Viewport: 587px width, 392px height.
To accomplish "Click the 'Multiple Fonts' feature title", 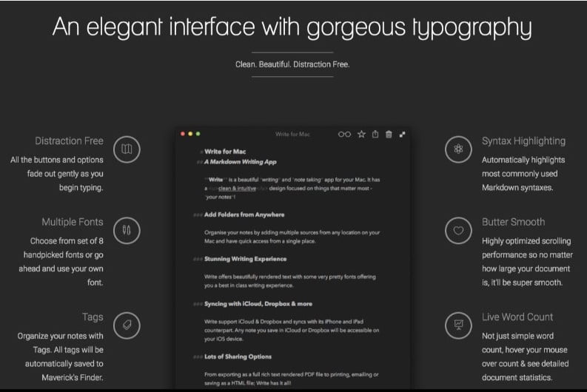I will pyautogui.click(x=73, y=222).
